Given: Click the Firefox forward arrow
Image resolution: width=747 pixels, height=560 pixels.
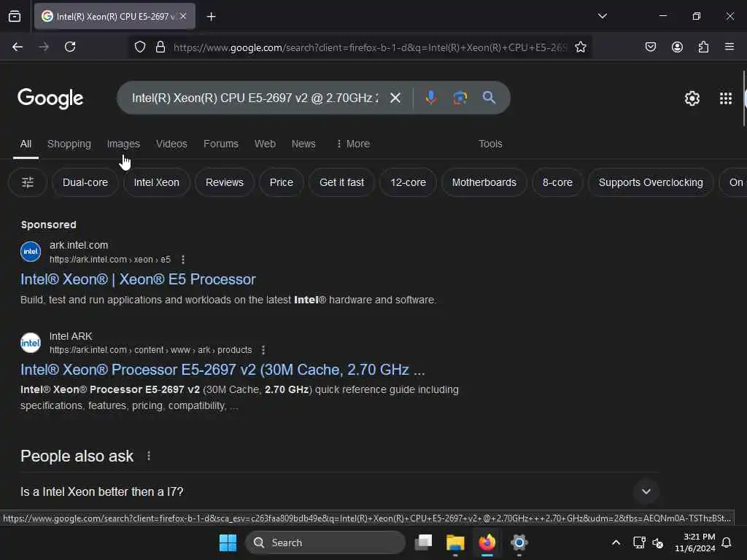Looking at the screenshot, I should (44, 47).
